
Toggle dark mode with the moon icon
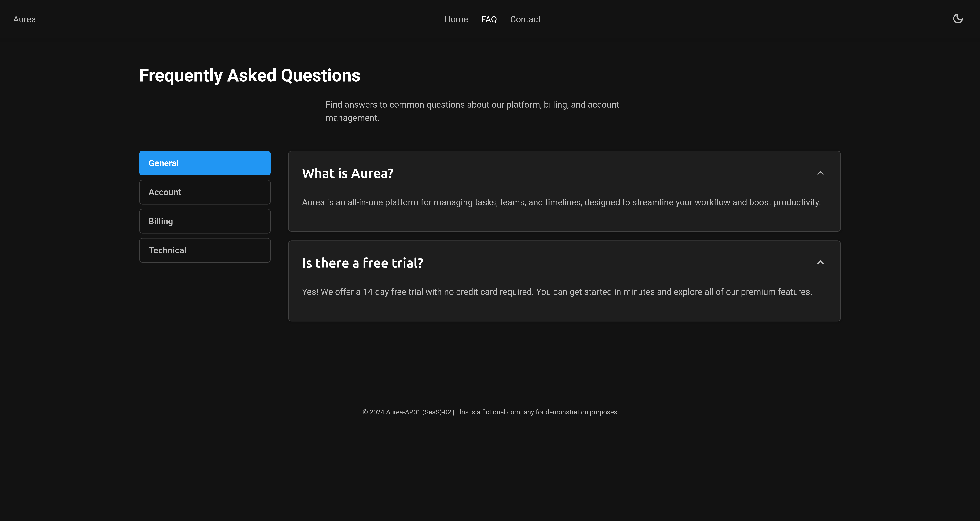[x=958, y=19]
